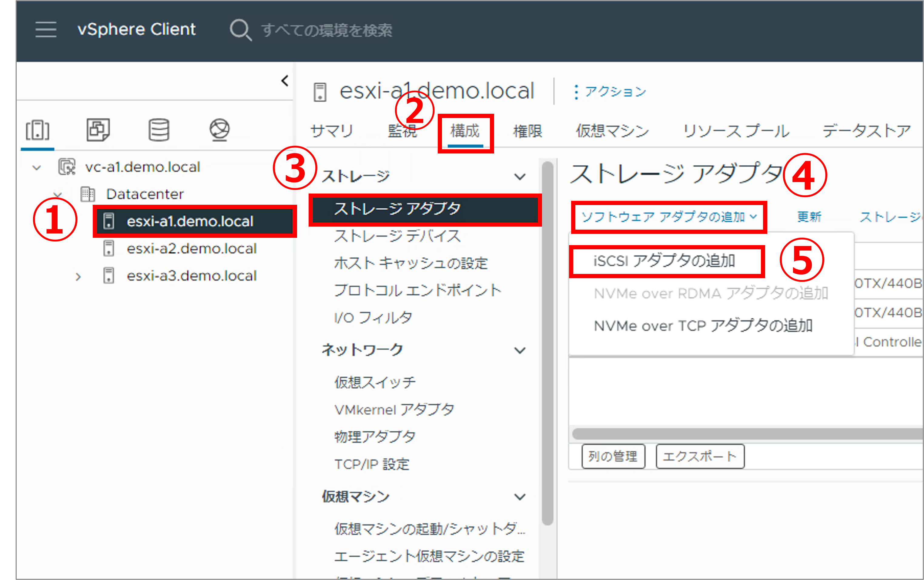Click the configuration menu vertical scrollbar

548,343
